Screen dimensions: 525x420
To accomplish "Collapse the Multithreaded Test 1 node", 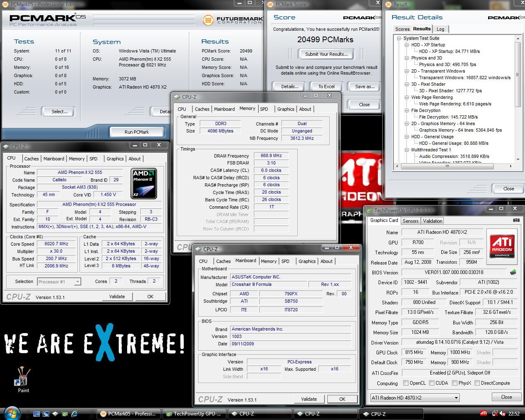I will (x=406, y=150).
